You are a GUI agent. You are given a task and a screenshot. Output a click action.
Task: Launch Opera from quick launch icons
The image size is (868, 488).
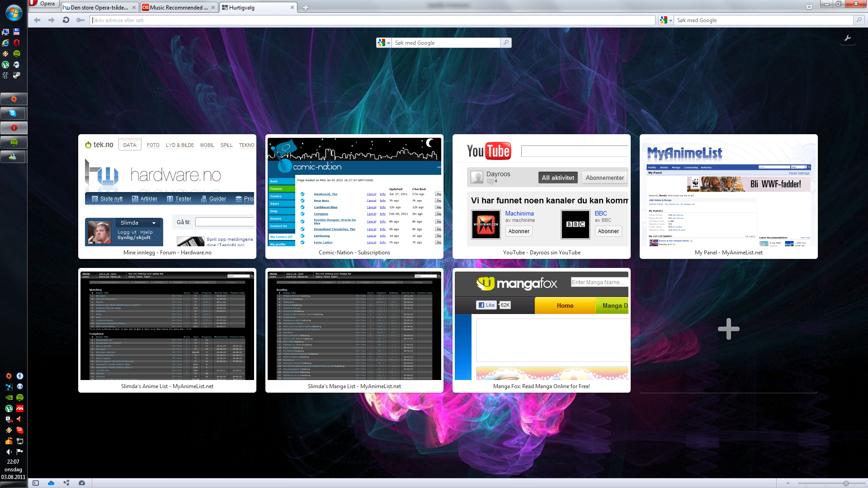[17, 43]
